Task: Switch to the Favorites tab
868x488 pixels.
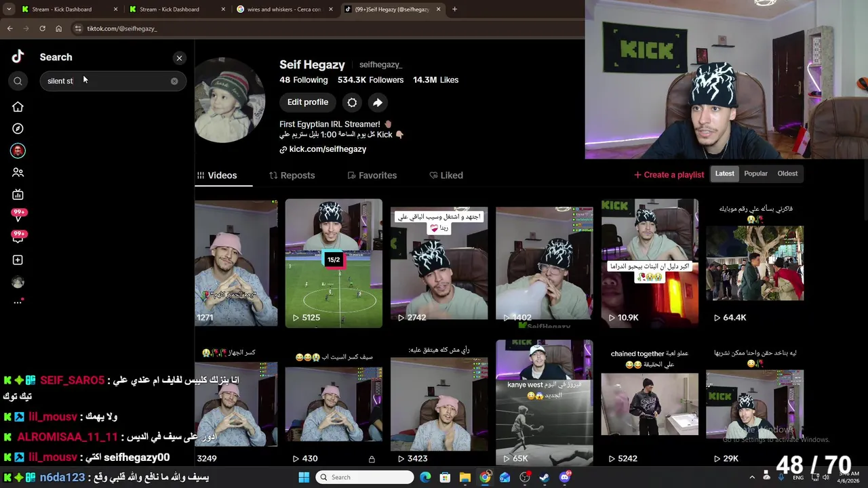Action: pos(372,176)
